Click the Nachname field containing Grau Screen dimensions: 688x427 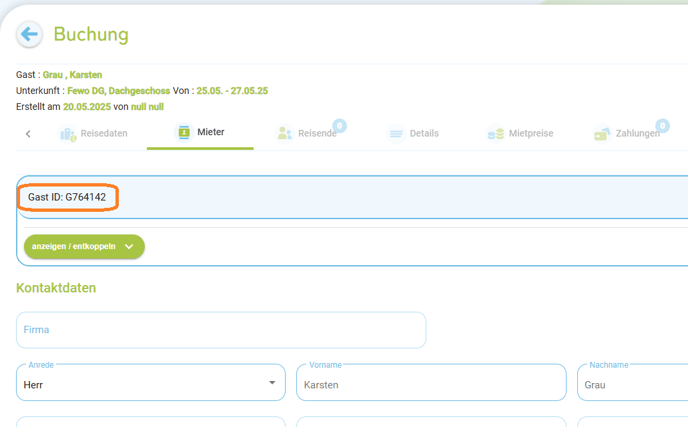pos(633,383)
